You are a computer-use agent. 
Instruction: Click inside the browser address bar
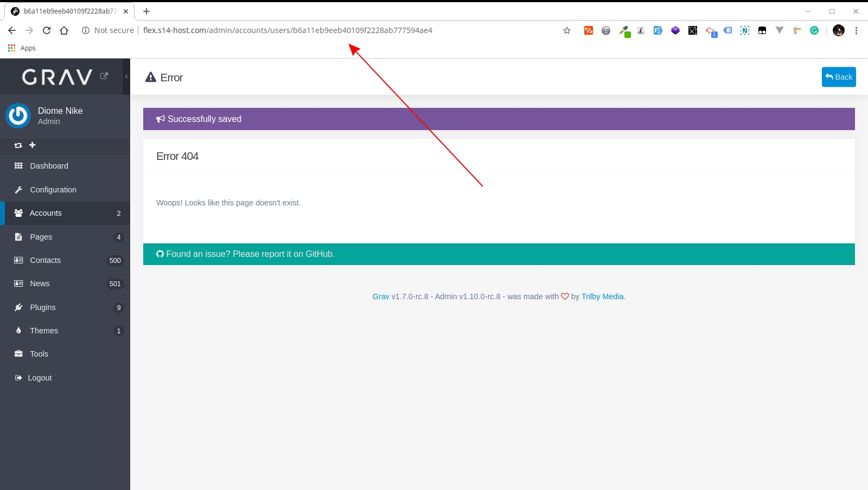325,30
